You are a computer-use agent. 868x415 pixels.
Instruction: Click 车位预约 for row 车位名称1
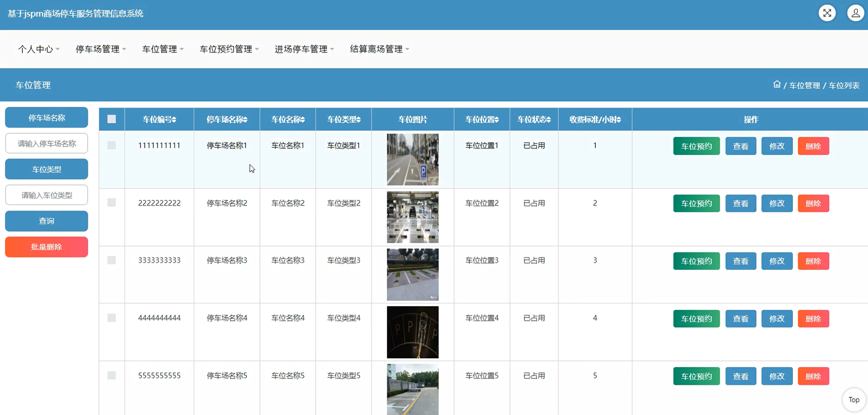tap(697, 146)
